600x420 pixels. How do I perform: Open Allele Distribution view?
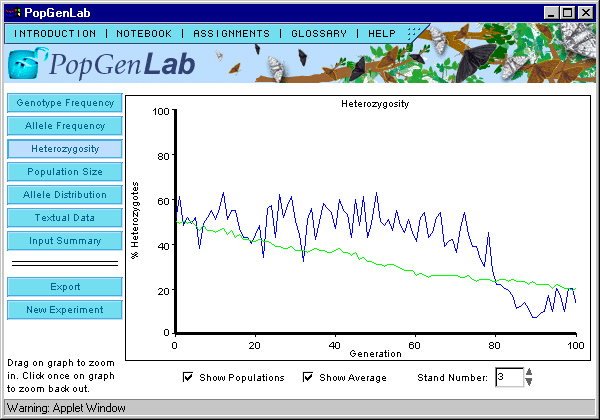pyautogui.click(x=65, y=195)
